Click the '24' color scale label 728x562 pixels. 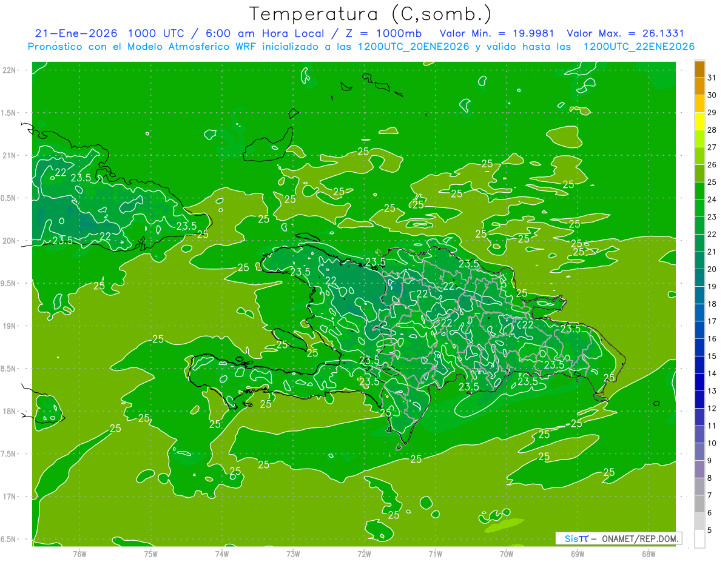click(x=712, y=199)
